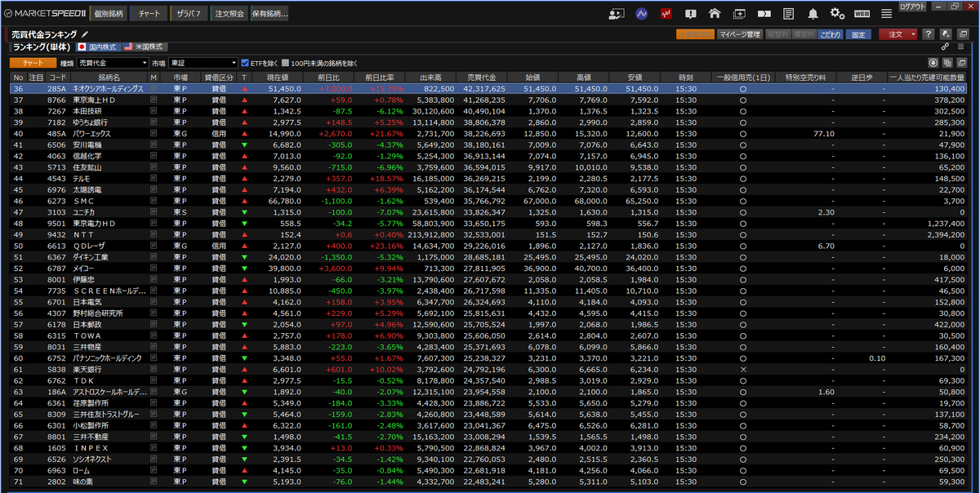
Task: Click the chain link icon
Action: (x=945, y=47)
